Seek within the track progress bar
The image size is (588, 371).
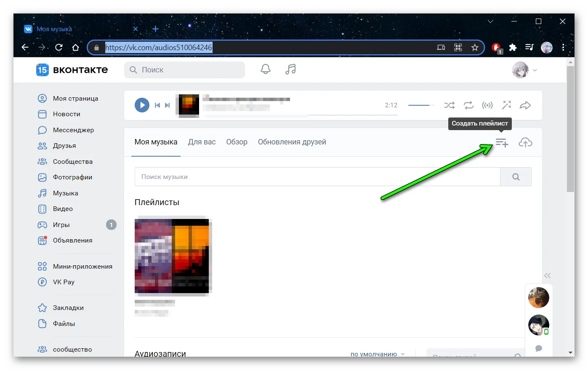click(x=300, y=115)
